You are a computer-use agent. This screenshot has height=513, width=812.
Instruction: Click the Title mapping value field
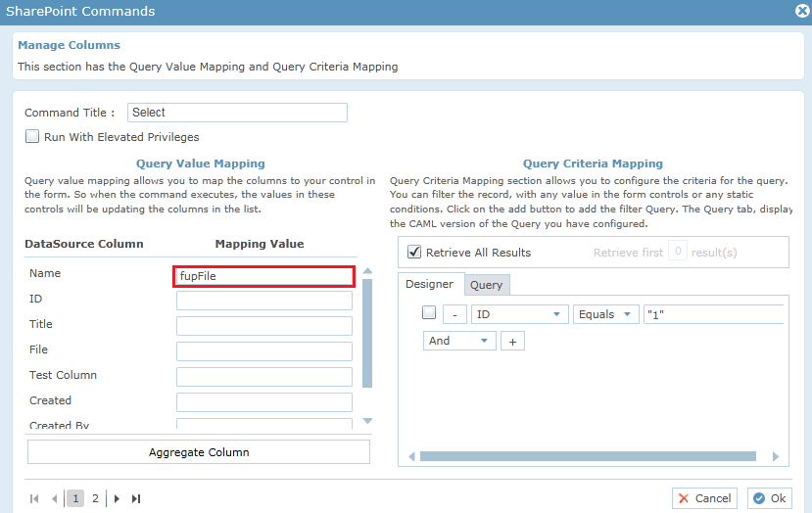coord(264,326)
